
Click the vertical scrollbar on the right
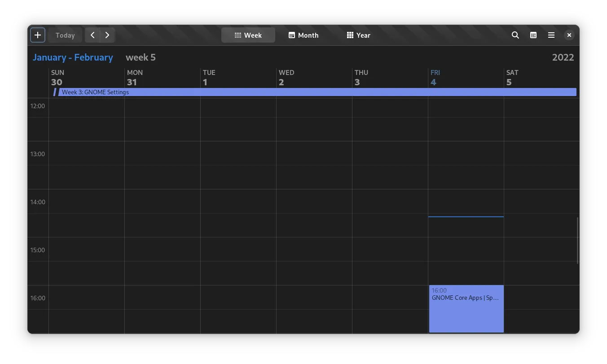577,240
